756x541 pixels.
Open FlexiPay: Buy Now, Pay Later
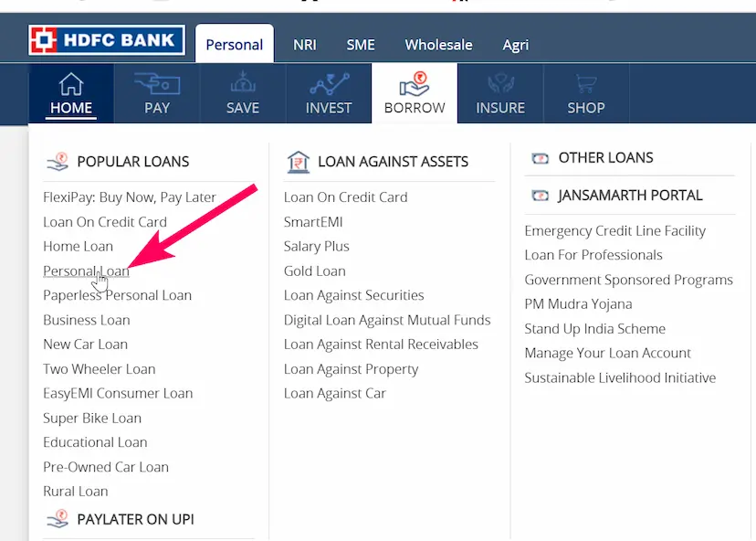tap(130, 198)
